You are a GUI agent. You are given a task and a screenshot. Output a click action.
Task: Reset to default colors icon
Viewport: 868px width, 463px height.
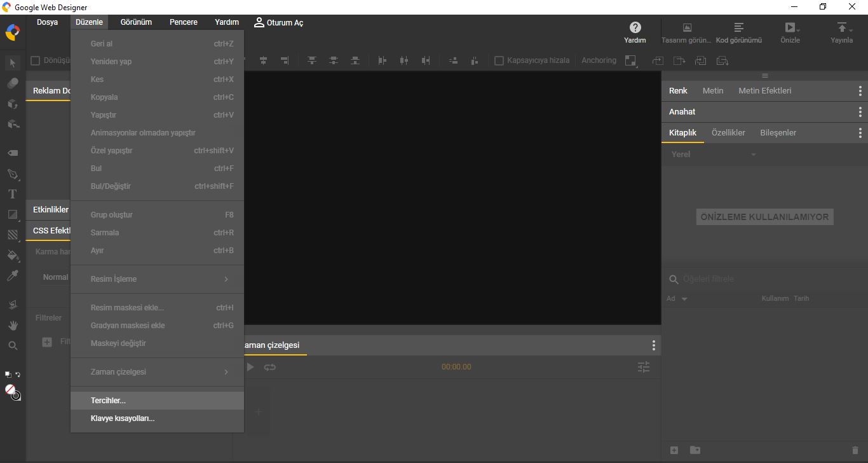coord(8,375)
